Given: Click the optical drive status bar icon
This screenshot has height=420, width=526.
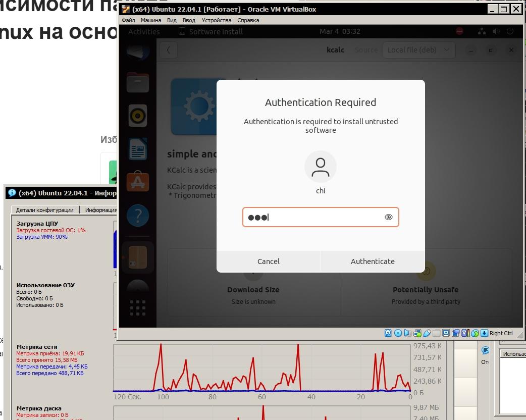Looking at the screenshot, I should click(x=398, y=333).
